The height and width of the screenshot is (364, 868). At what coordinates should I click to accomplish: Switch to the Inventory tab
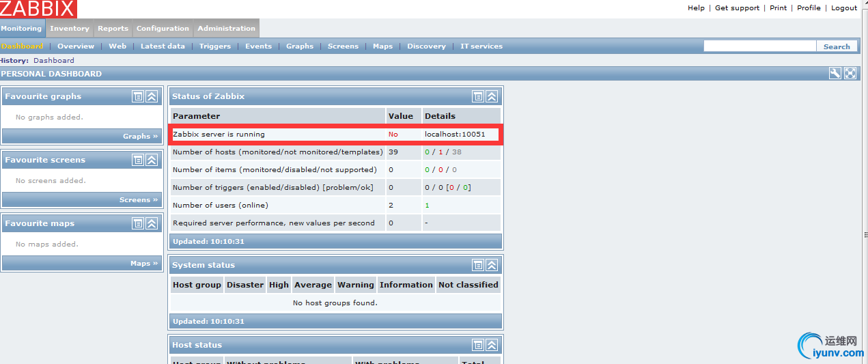coord(70,28)
